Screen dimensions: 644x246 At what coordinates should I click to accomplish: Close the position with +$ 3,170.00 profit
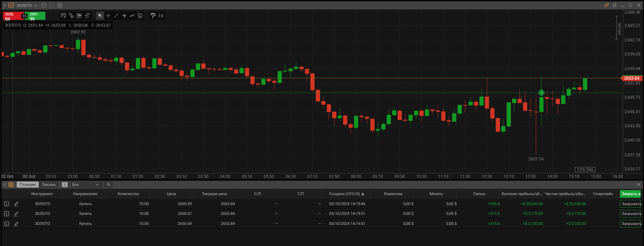click(x=631, y=214)
